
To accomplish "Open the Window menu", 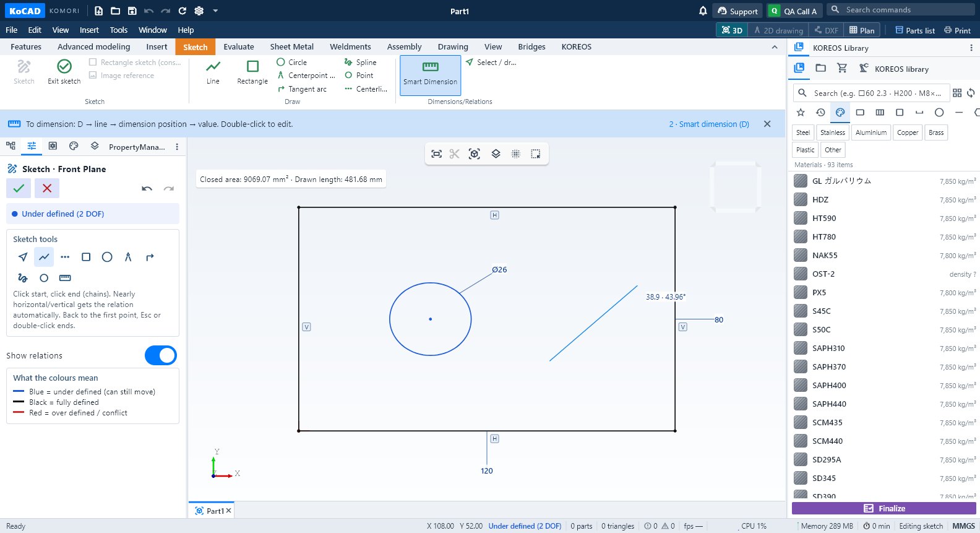I will 153,30.
